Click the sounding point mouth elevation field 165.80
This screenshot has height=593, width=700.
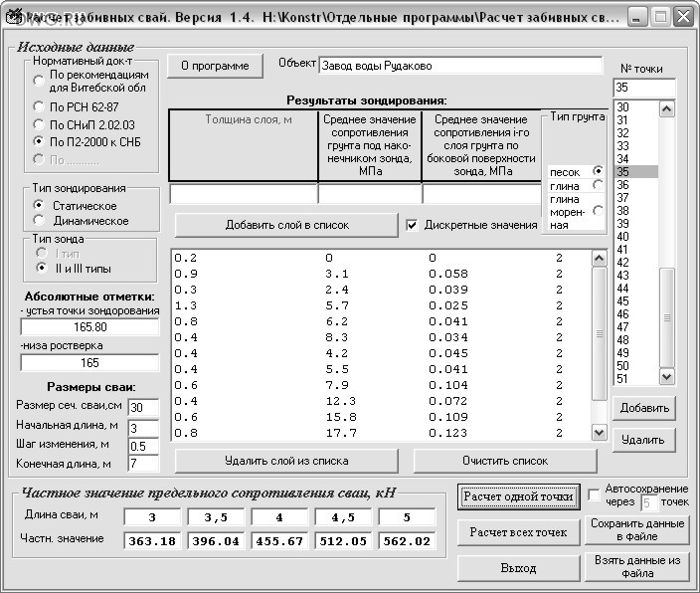(89, 327)
